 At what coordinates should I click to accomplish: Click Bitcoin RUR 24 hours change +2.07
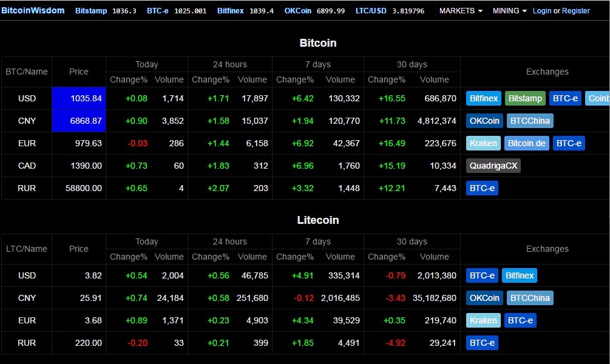(219, 188)
